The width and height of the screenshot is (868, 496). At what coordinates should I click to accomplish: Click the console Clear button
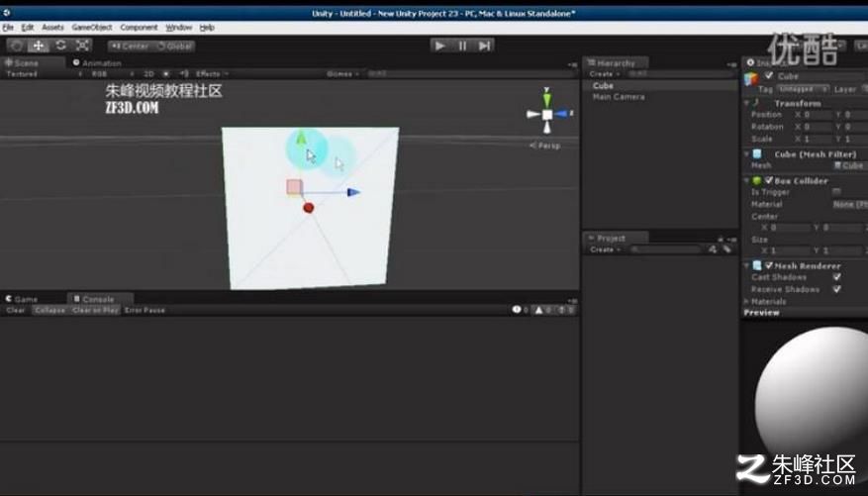pyautogui.click(x=16, y=310)
